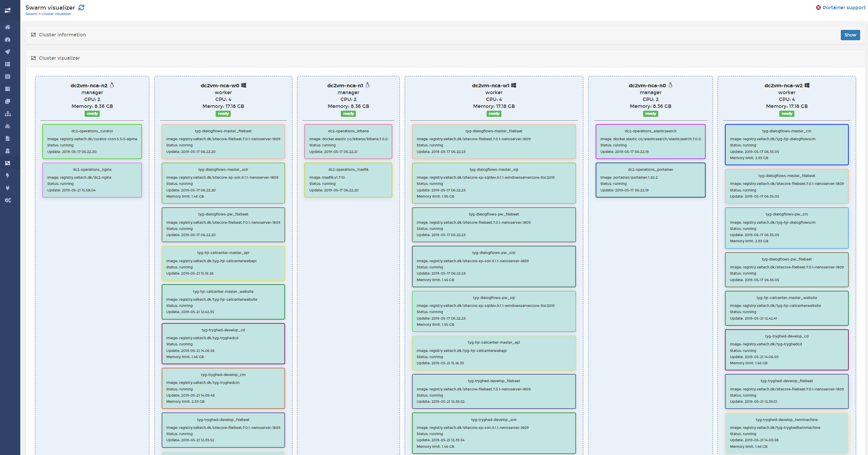Viewport: 868px width, 455px height.
Task: Click the dc2-operations_traefik service title
Action: coord(348,169)
